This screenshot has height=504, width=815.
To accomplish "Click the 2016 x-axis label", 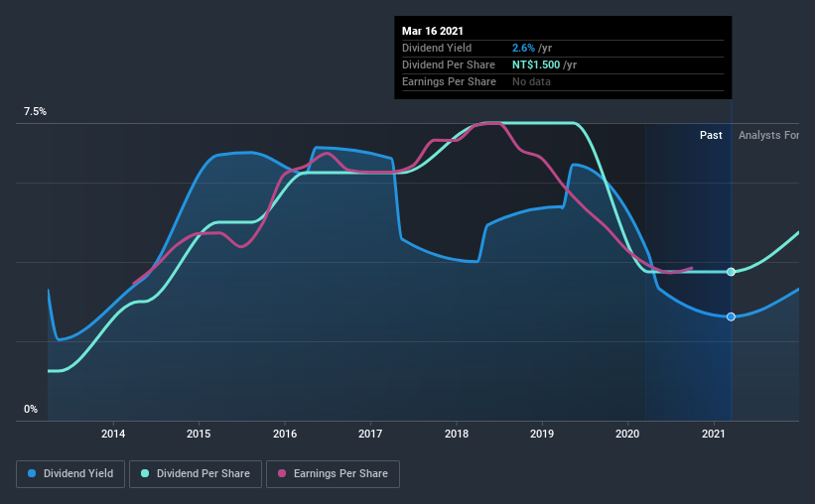I will coord(285,434).
